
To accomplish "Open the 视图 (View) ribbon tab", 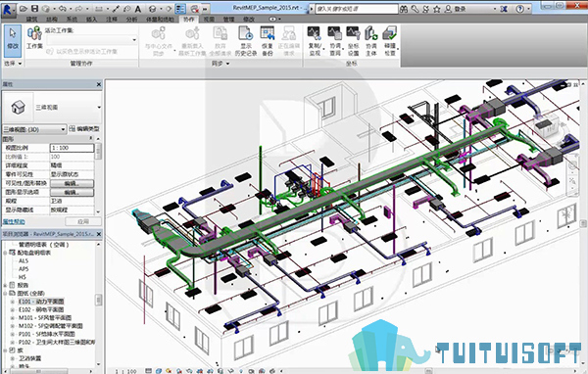I will (x=210, y=20).
